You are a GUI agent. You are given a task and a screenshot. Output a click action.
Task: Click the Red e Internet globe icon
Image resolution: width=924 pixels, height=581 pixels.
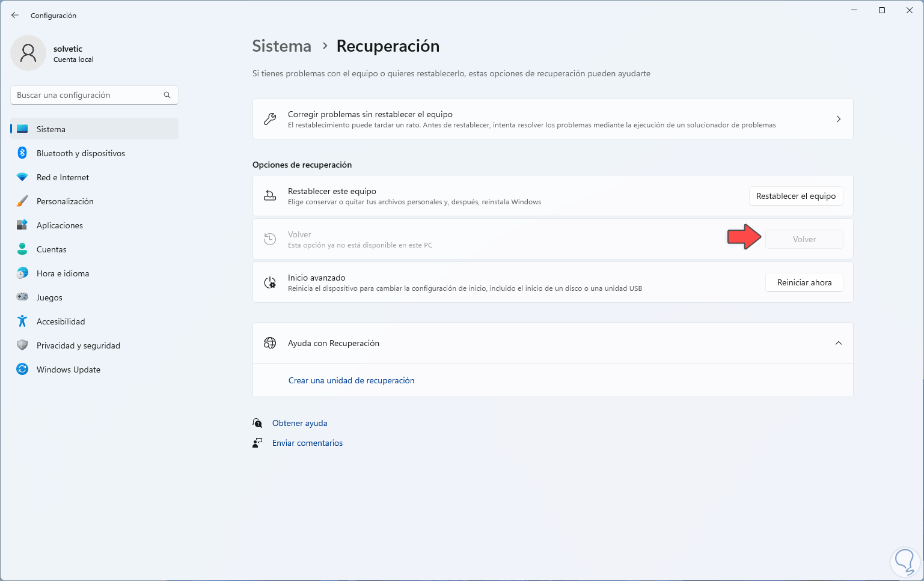(x=22, y=177)
